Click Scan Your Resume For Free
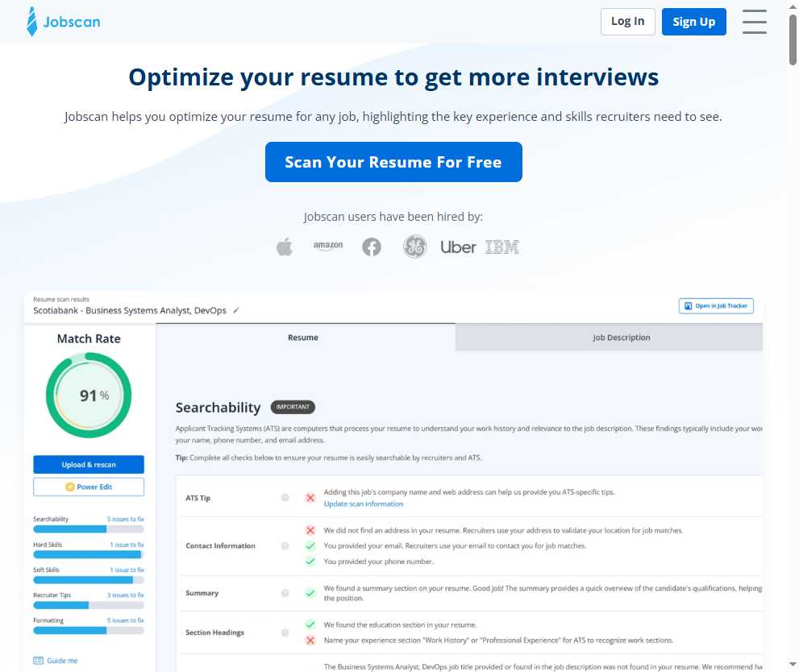799x672 pixels. coord(393,162)
